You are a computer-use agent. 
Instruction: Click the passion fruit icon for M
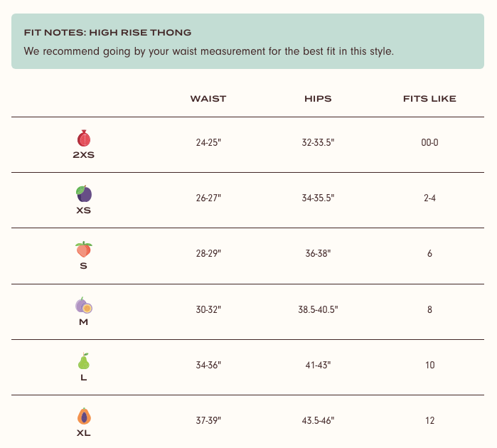point(84,305)
